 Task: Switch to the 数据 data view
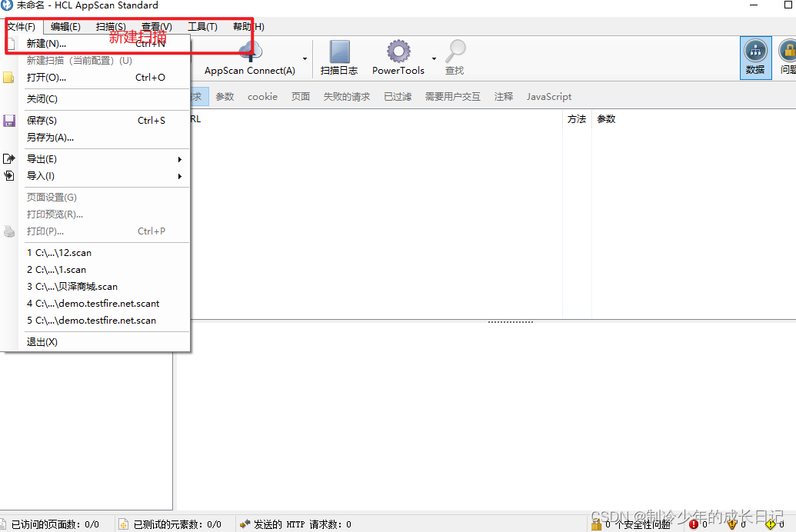tap(754, 57)
